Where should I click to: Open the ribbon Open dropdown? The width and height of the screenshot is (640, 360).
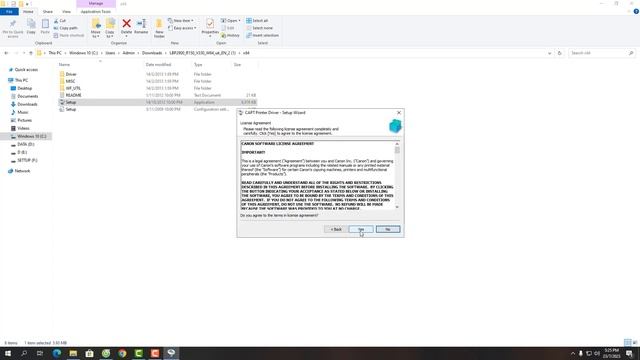231,20
